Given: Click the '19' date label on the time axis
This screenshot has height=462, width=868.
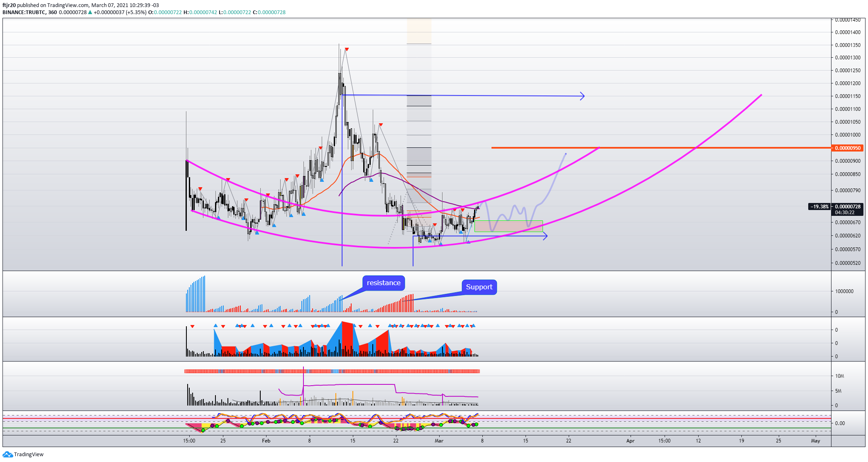Looking at the screenshot, I should 741,440.
